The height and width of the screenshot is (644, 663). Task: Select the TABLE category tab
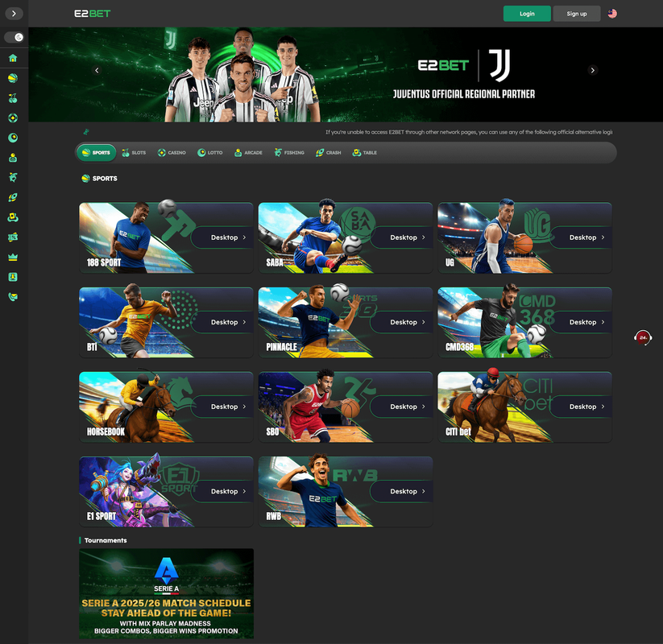coord(364,153)
